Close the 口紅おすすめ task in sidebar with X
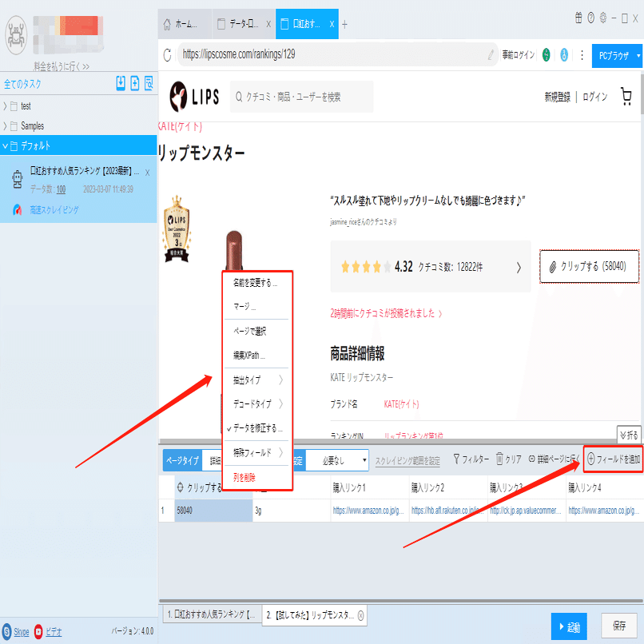 click(x=148, y=173)
